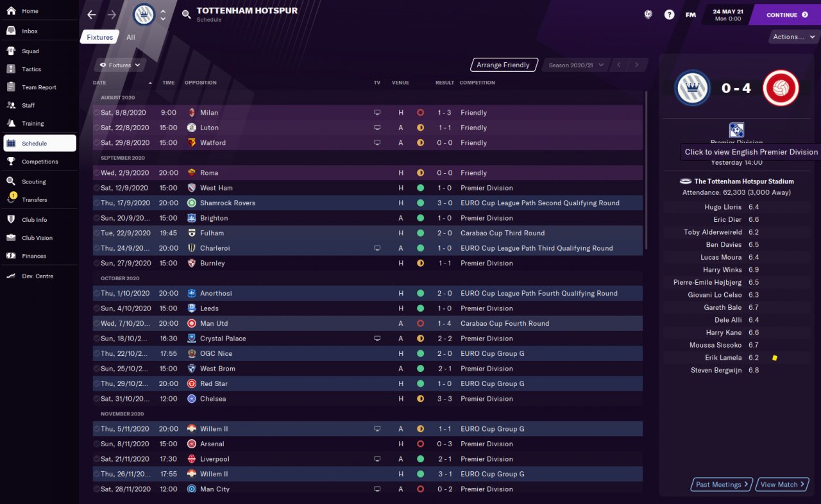
Task: Click the Tottenham club badge in header
Action: [x=144, y=15]
